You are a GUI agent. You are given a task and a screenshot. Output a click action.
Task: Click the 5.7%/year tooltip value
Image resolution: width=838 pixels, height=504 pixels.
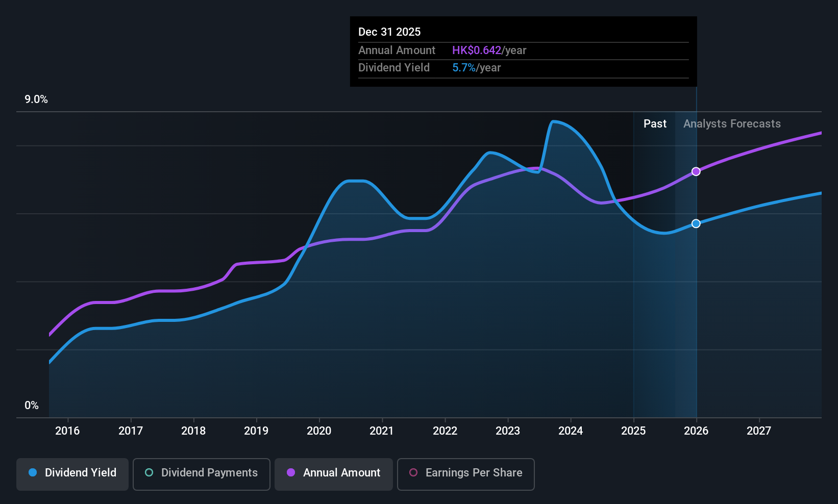tap(476, 68)
